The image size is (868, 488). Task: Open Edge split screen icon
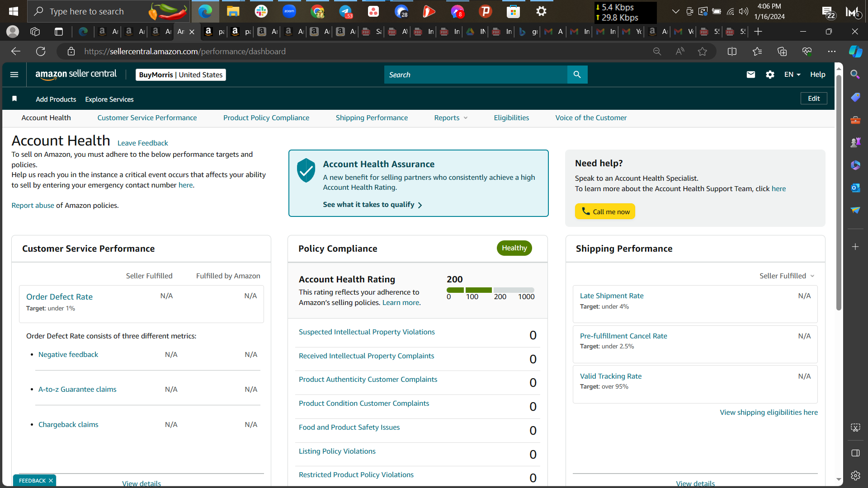pos(732,52)
